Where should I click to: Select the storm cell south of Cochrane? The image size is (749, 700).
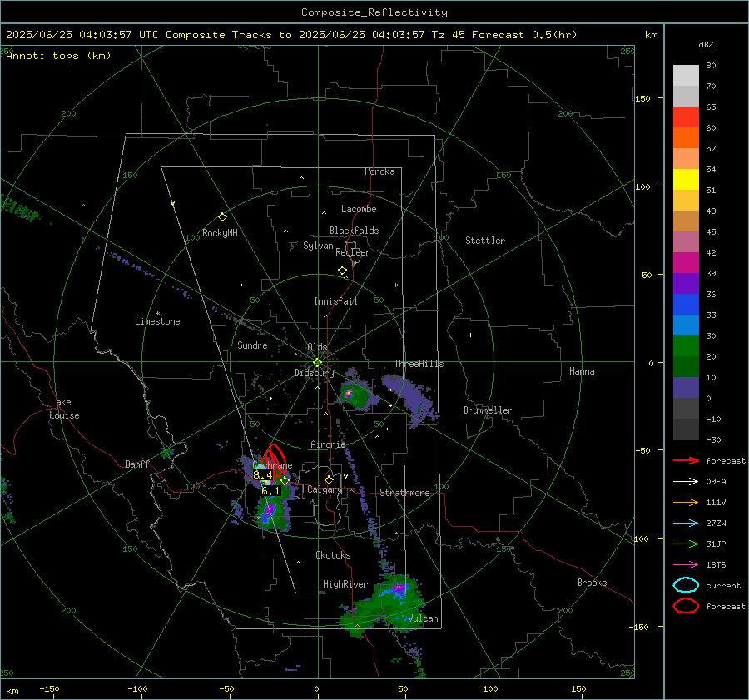272,512
